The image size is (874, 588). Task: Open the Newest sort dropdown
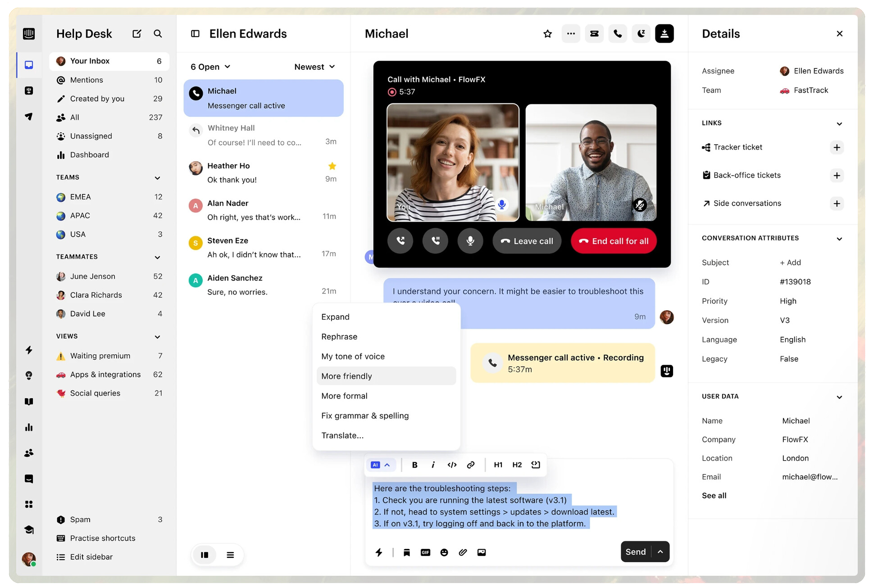[314, 67]
